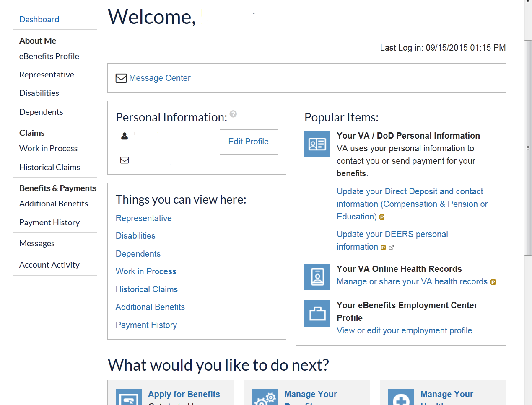Click the Your VA Online Health Records heading
The height and width of the screenshot is (405, 532).
pyautogui.click(x=399, y=269)
